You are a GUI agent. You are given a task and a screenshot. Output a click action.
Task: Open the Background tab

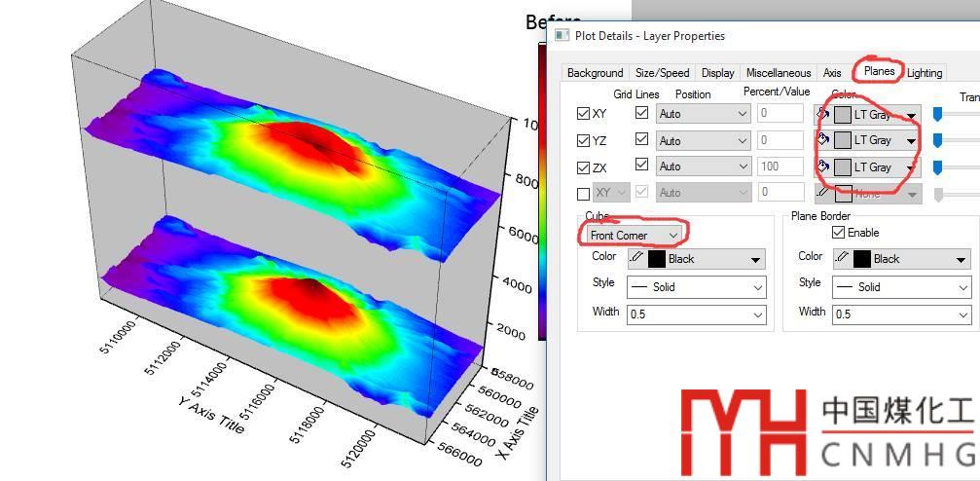pyautogui.click(x=595, y=73)
